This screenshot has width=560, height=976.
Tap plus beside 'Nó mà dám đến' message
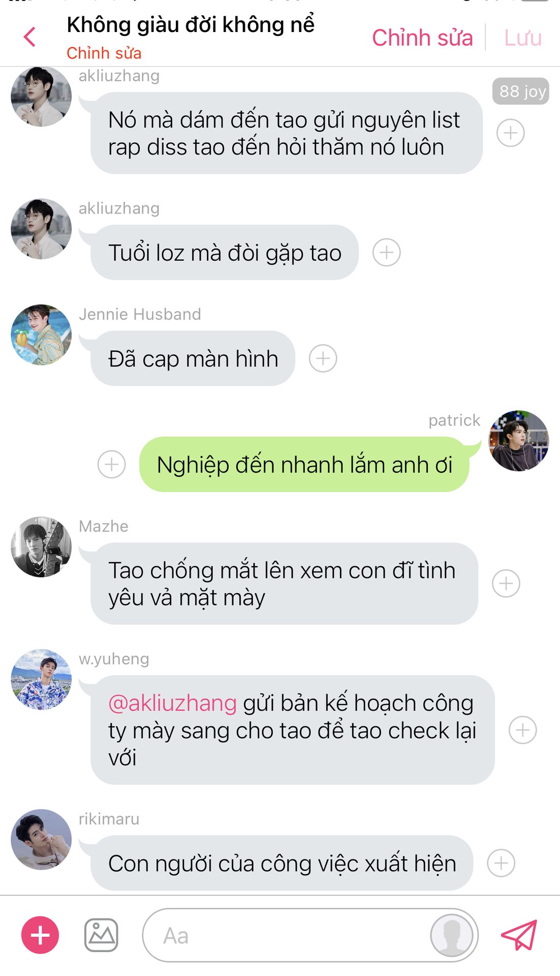(511, 133)
